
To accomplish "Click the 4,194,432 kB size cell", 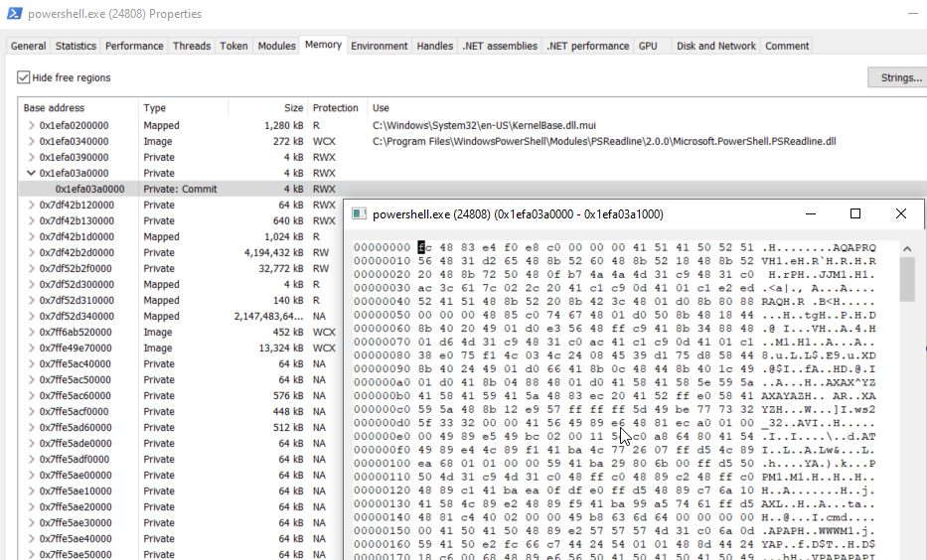I will 273,253.
